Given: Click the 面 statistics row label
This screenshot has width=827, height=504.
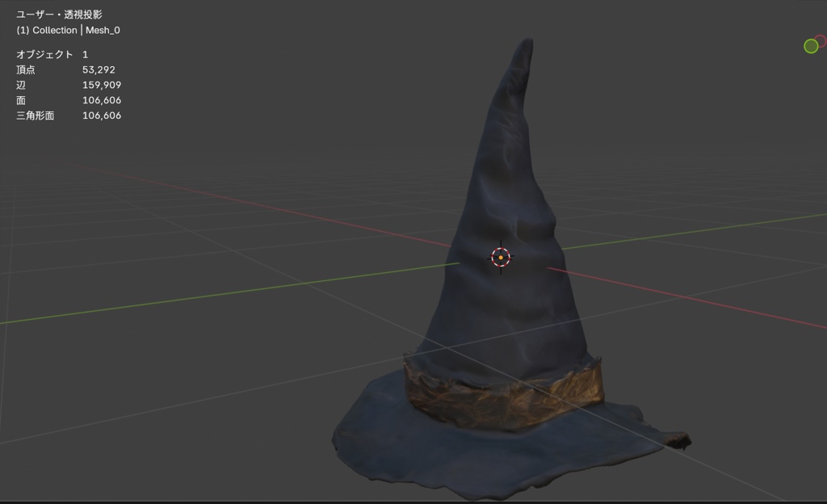Looking at the screenshot, I should pyautogui.click(x=21, y=100).
